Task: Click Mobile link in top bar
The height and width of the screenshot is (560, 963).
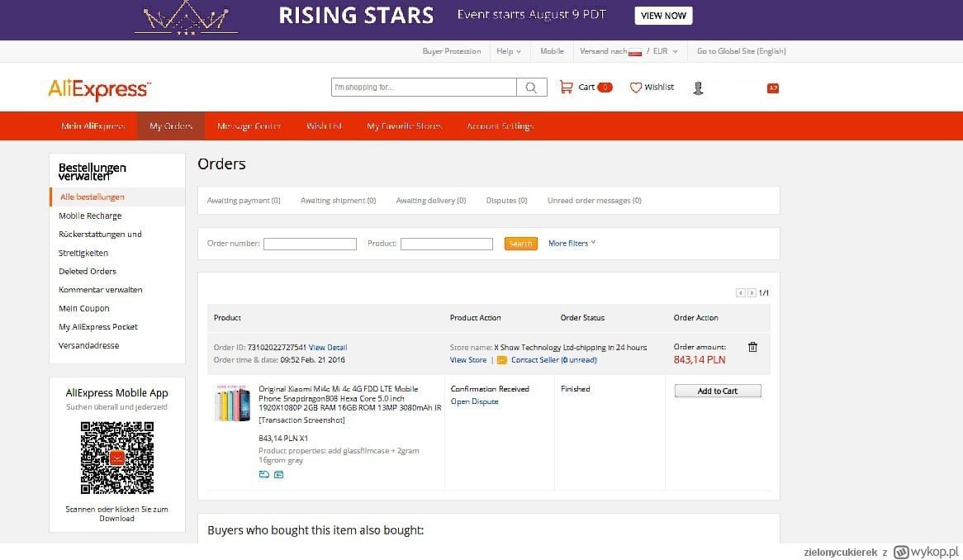Action: (x=553, y=51)
